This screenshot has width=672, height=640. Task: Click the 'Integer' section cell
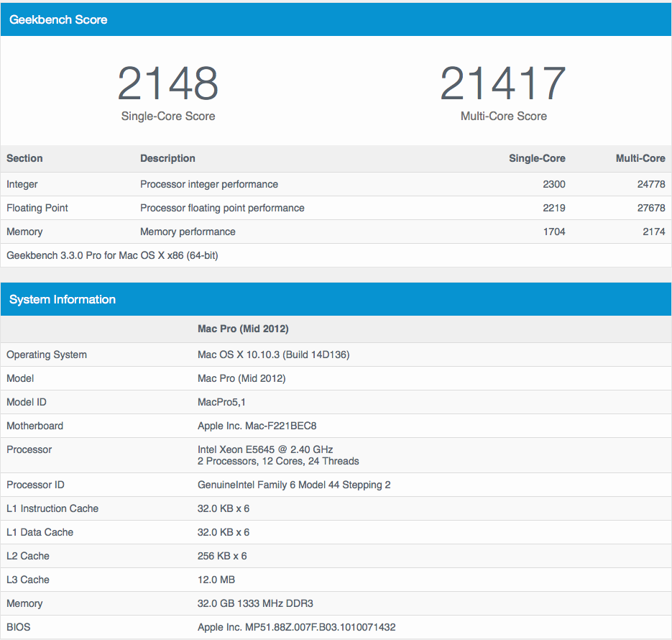pyautogui.click(x=22, y=184)
